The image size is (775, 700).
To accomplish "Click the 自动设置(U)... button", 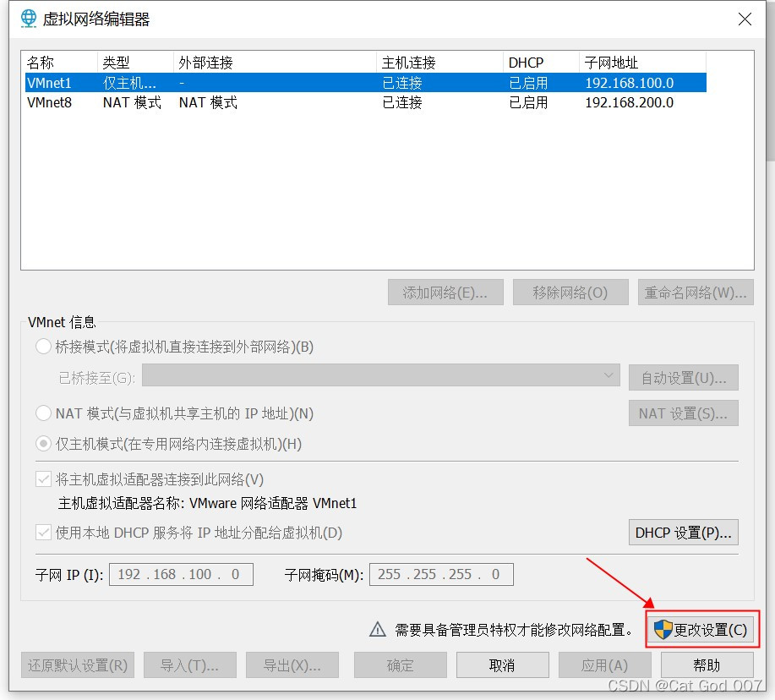I will pyautogui.click(x=684, y=378).
